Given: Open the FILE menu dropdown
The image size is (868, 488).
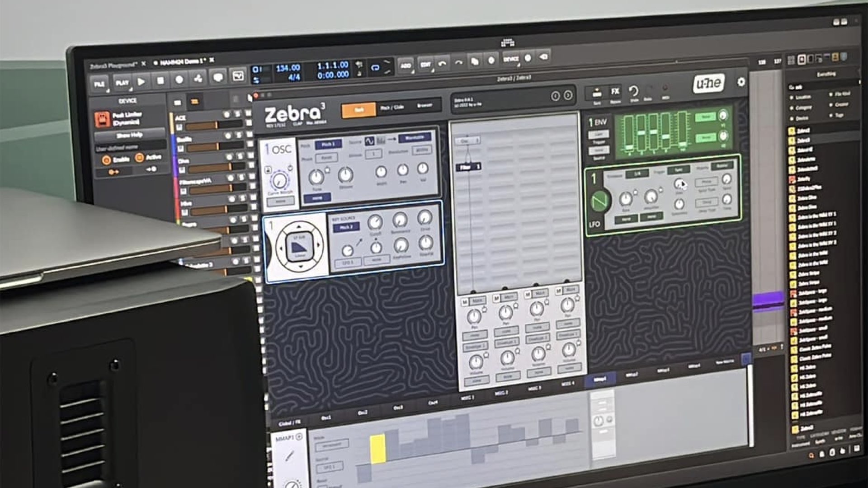Looking at the screenshot, I should pos(99,84).
